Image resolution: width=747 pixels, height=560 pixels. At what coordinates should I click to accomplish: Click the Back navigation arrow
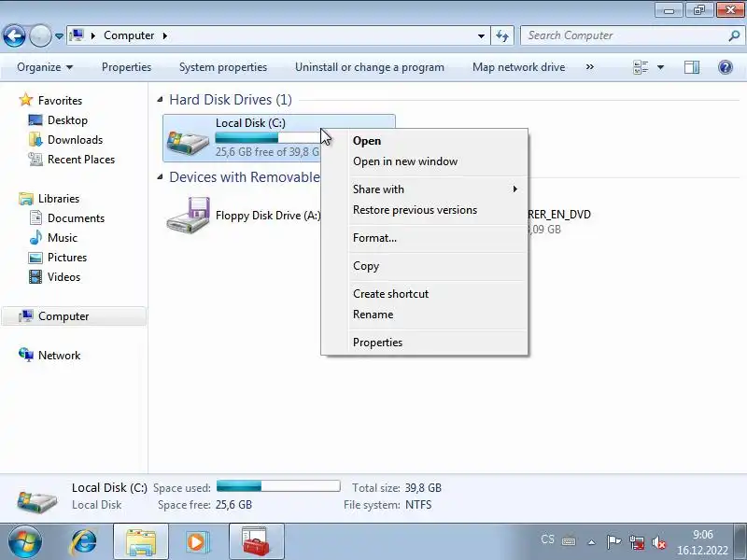pos(14,35)
